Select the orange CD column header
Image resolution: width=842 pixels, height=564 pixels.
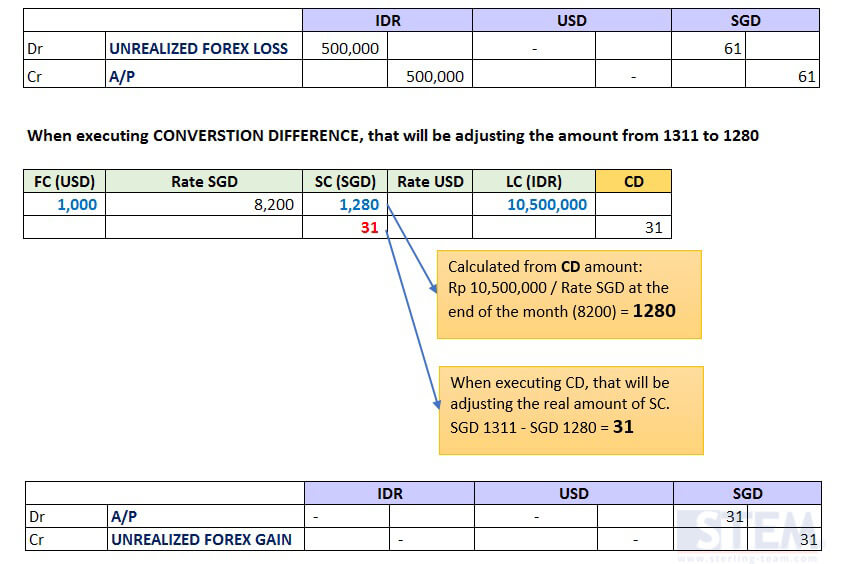coord(634,182)
